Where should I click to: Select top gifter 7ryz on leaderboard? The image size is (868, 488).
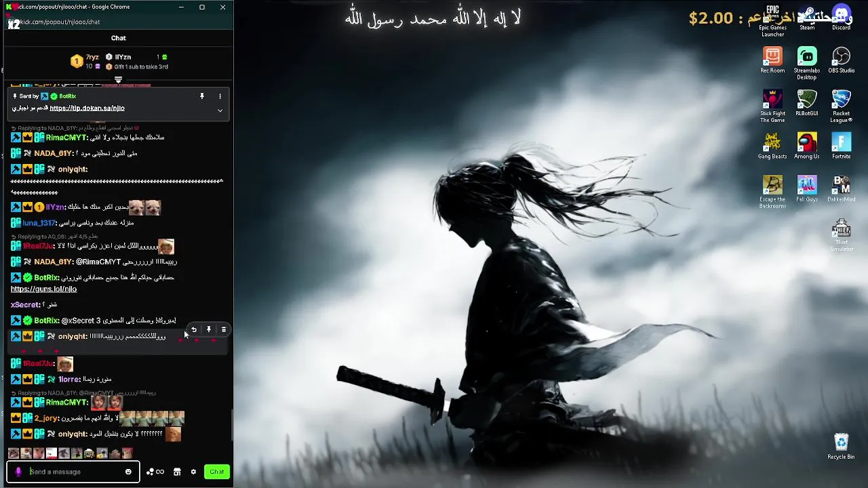[x=92, y=57]
